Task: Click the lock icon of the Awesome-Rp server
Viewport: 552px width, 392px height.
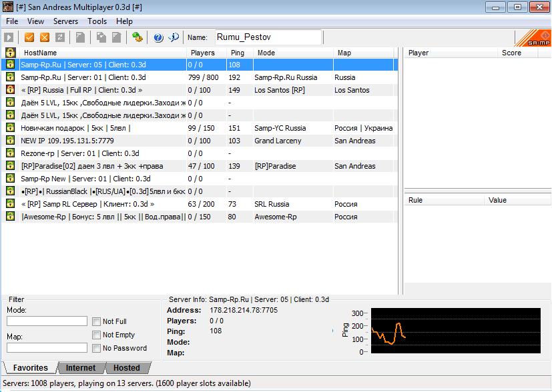Action: pyautogui.click(x=10, y=217)
